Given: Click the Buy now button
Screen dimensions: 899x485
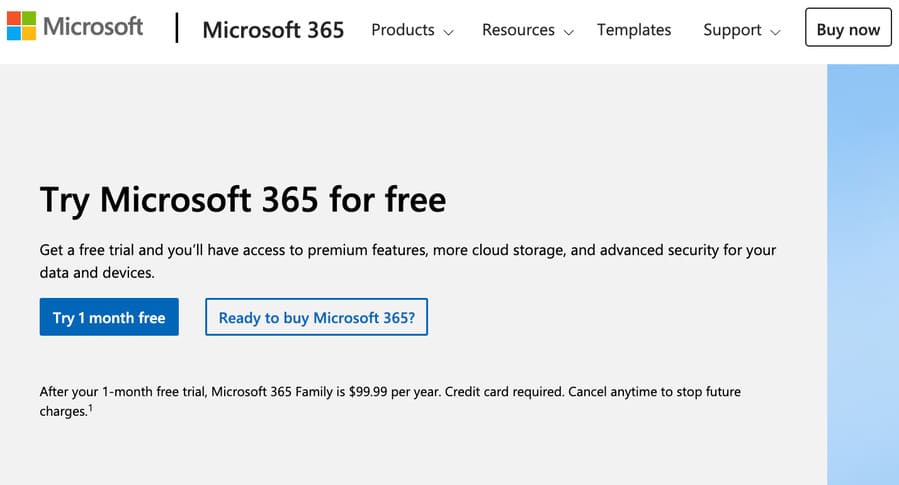Looking at the screenshot, I should click(x=848, y=27).
